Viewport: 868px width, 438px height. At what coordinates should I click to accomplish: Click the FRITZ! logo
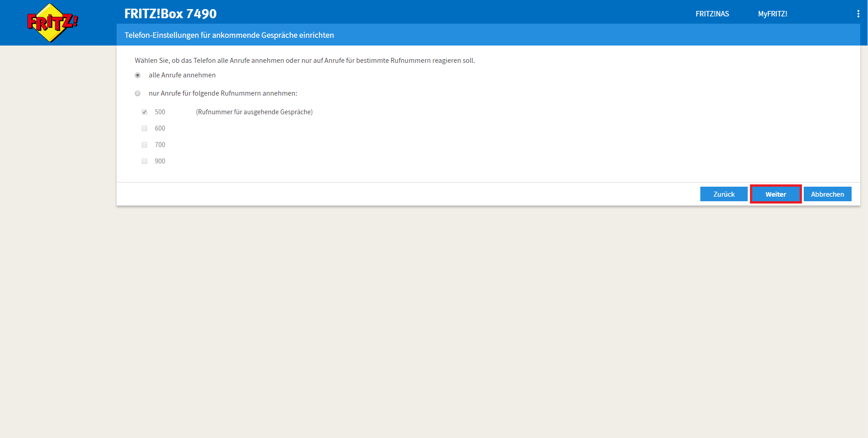(x=52, y=22)
